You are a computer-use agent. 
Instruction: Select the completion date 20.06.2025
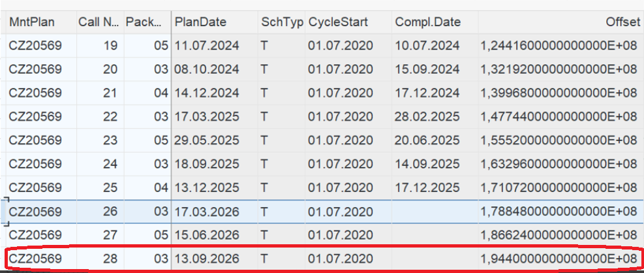coord(427,140)
